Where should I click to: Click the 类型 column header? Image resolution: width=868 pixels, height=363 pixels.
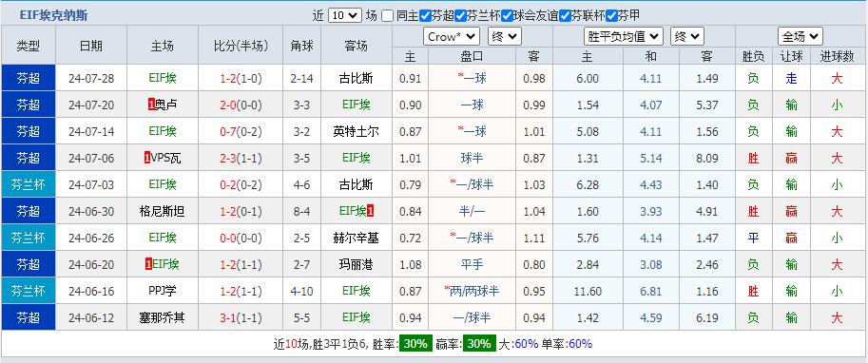29,46
